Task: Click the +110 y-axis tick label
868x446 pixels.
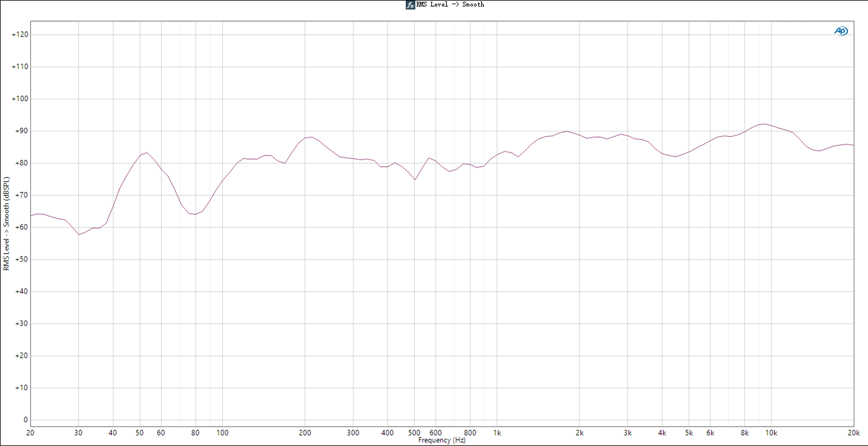Action: [20, 66]
